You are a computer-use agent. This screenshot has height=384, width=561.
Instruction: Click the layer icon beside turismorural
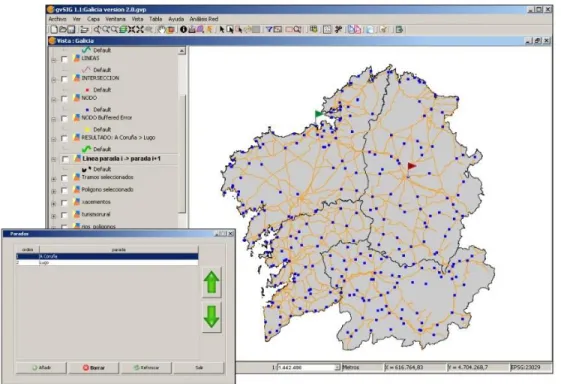[x=77, y=214]
